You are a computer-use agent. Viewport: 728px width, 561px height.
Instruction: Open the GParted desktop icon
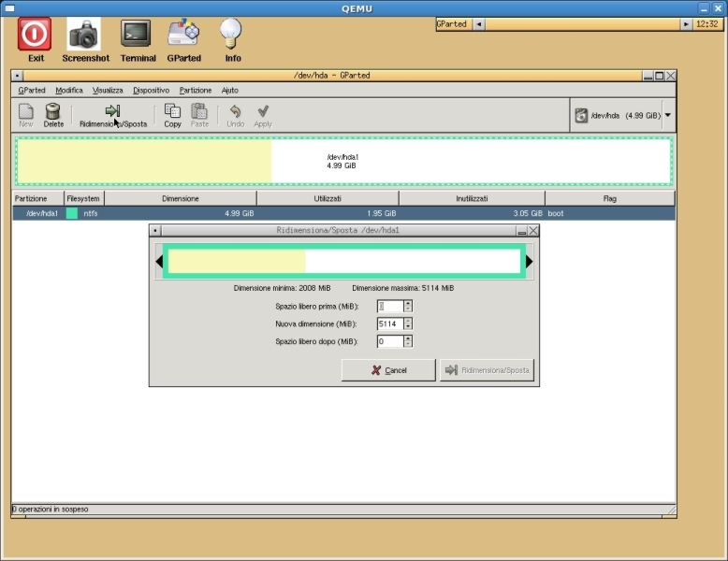coord(183,33)
